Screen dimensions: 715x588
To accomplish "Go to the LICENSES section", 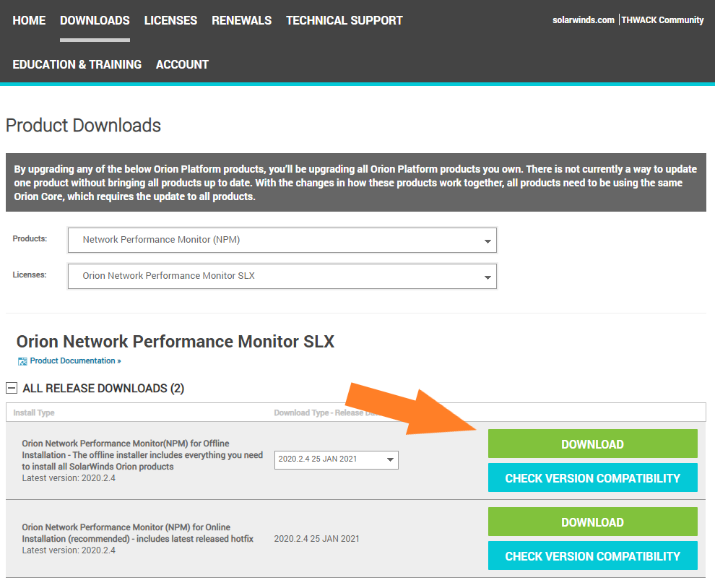I will click(170, 20).
